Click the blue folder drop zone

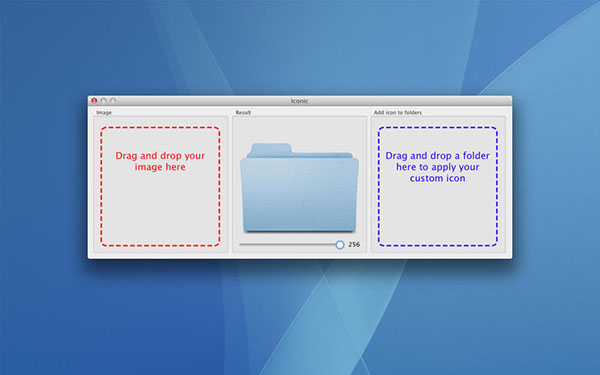pos(438,186)
